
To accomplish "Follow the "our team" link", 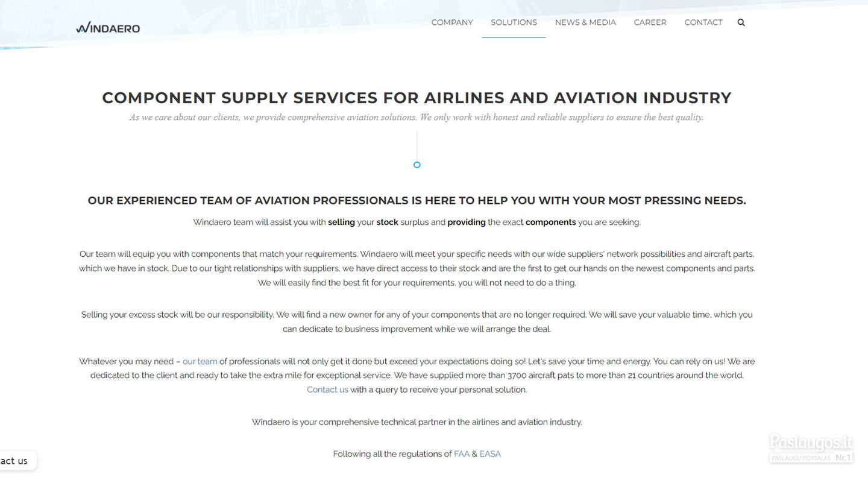I will pos(200,361).
